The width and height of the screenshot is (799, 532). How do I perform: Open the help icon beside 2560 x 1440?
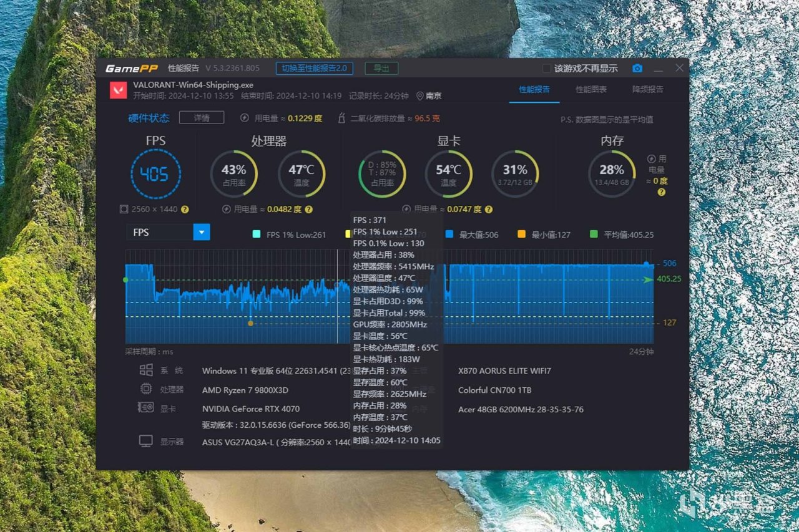[x=185, y=210]
